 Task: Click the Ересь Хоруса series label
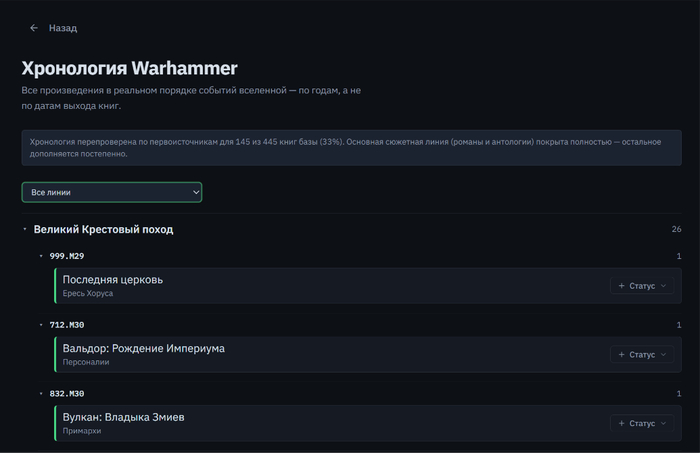click(x=88, y=294)
